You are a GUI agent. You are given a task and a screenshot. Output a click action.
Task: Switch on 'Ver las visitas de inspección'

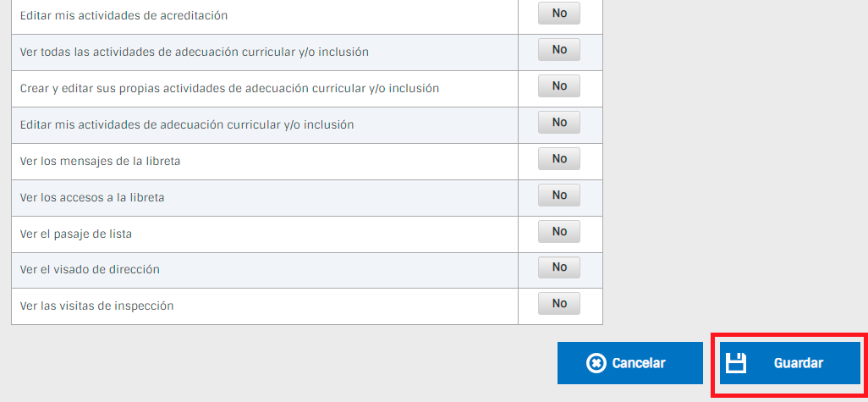pyautogui.click(x=559, y=304)
